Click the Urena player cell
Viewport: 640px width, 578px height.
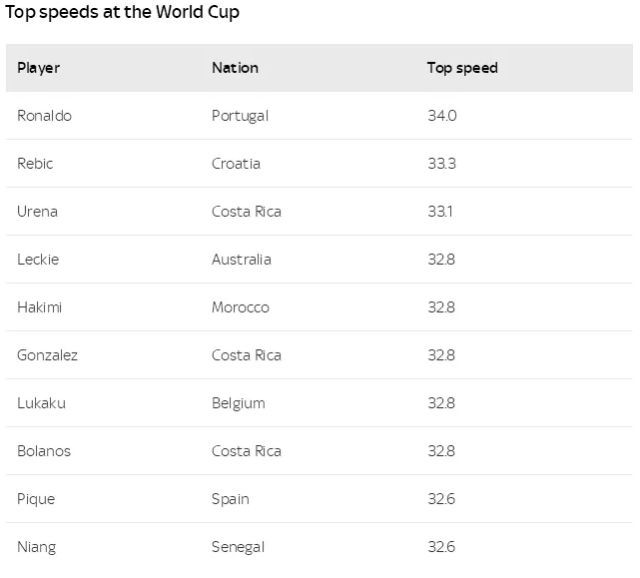(37, 212)
